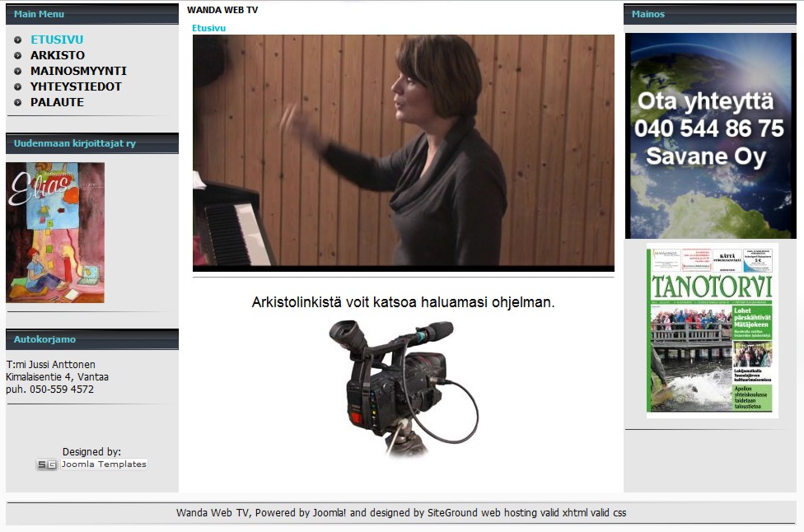Select YHTEYSTIEDOT from the main menu
The height and width of the screenshot is (532, 804).
pos(76,86)
